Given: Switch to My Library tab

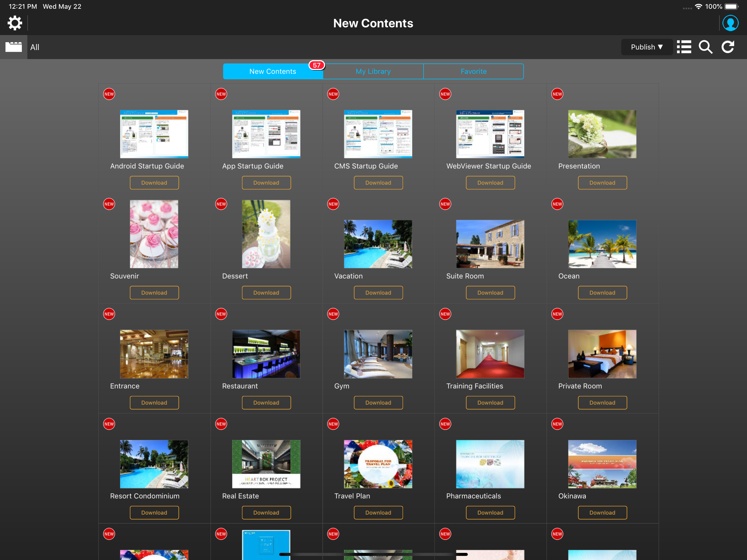Looking at the screenshot, I should pos(373,71).
